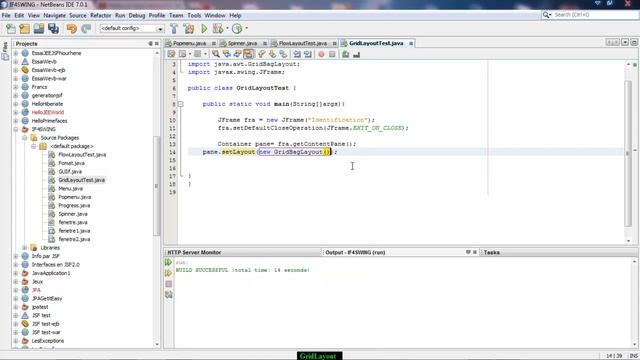This screenshot has height=360, width=640.
Task: Click the Open Project toolbar icon
Action: 39,29
